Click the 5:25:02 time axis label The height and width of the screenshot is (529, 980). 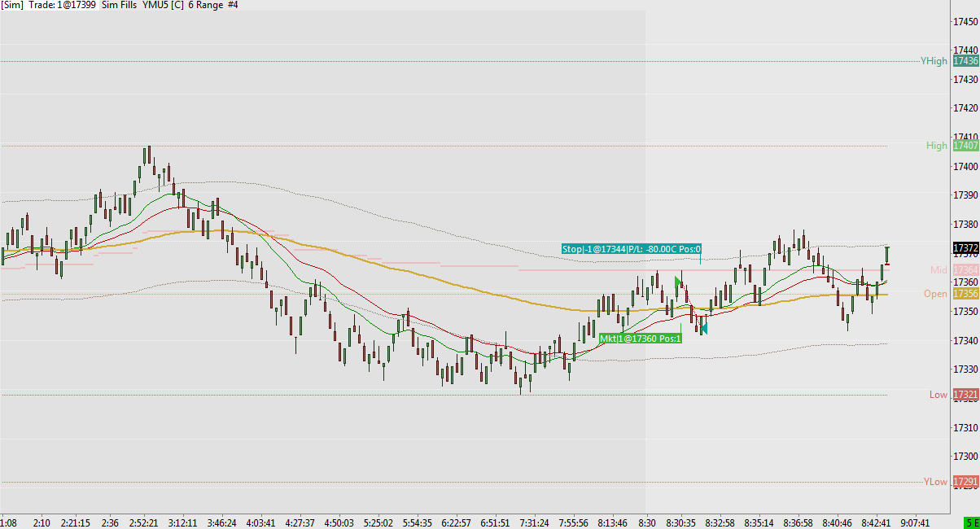tap(378, 522)
